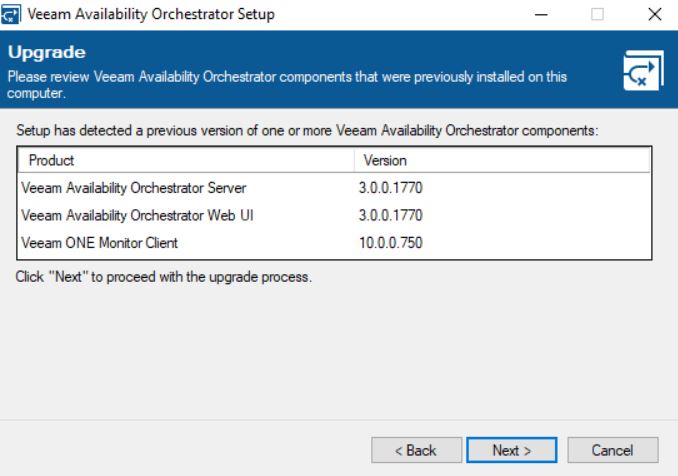The height and width of the screenshot is (476, 678).
Task: Go back using the < Back button
Action: click(x=416, y=450)
